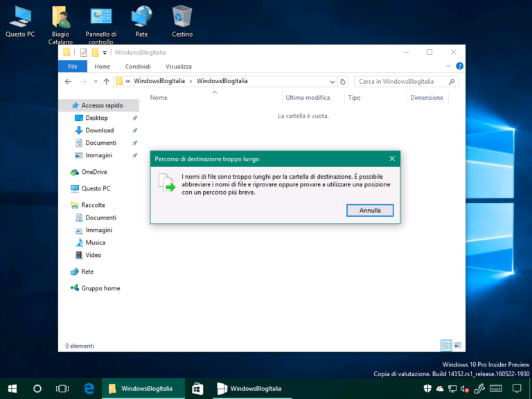Click the pin icon next to Desktop

(x=134, y=118)
